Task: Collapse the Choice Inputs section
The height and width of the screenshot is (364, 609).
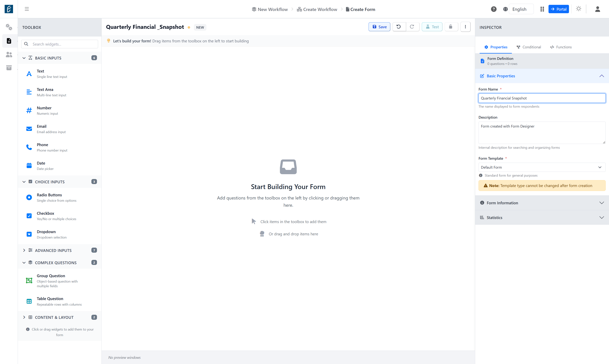Action: (x=60, y=182)
